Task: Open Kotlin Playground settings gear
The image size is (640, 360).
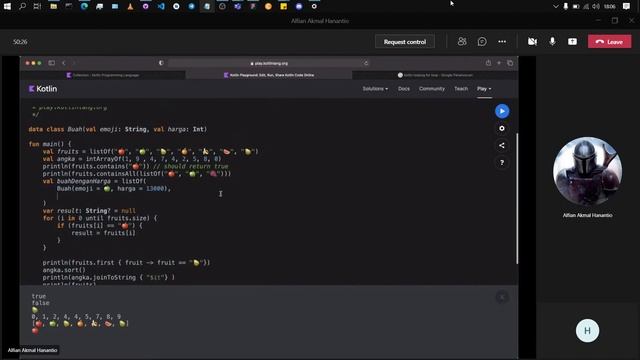Action: tap(502, 129)
